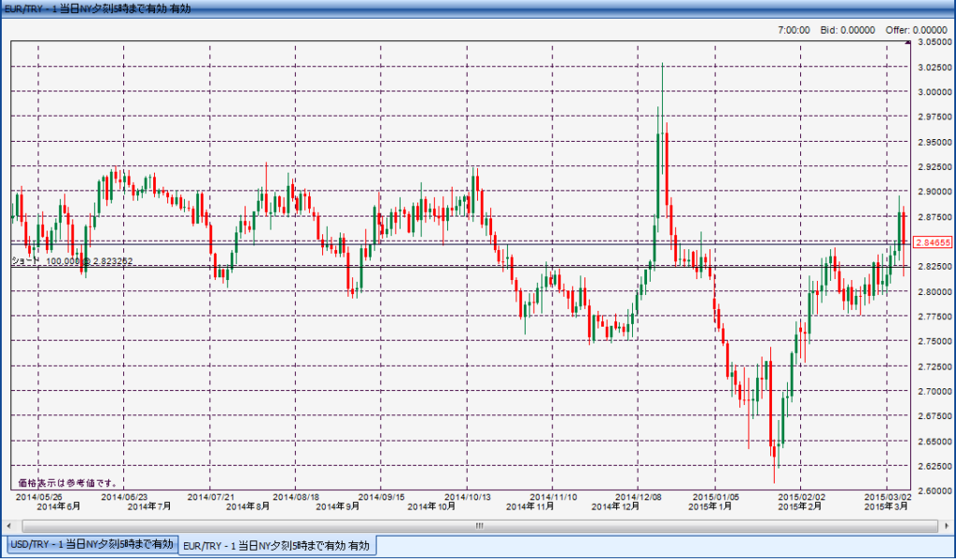Select the short position line label at 2.823252
The width and height of the screenshot is (956, 560).
[x=72, y=261]
